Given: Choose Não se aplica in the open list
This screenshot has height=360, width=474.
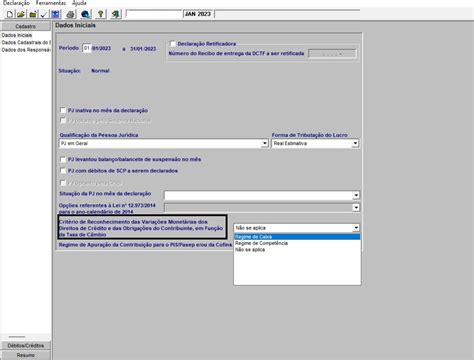Looking at the screenshot, I should click(x=297, y=249).
